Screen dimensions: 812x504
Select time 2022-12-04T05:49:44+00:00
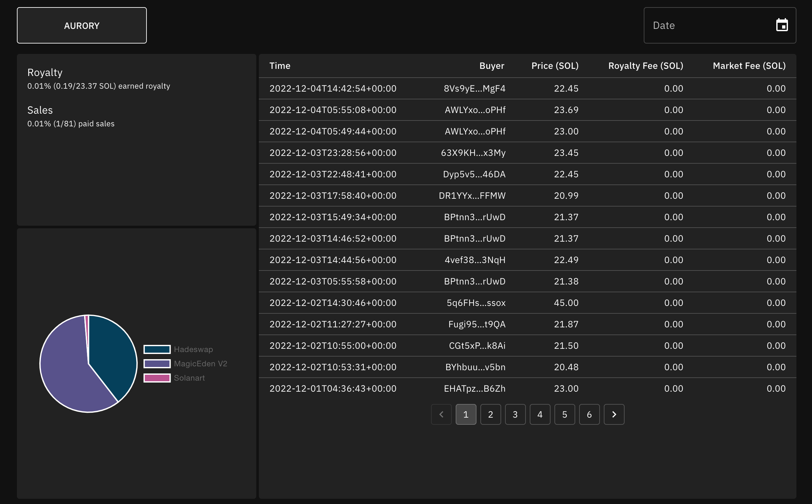(x=333, y=131)
